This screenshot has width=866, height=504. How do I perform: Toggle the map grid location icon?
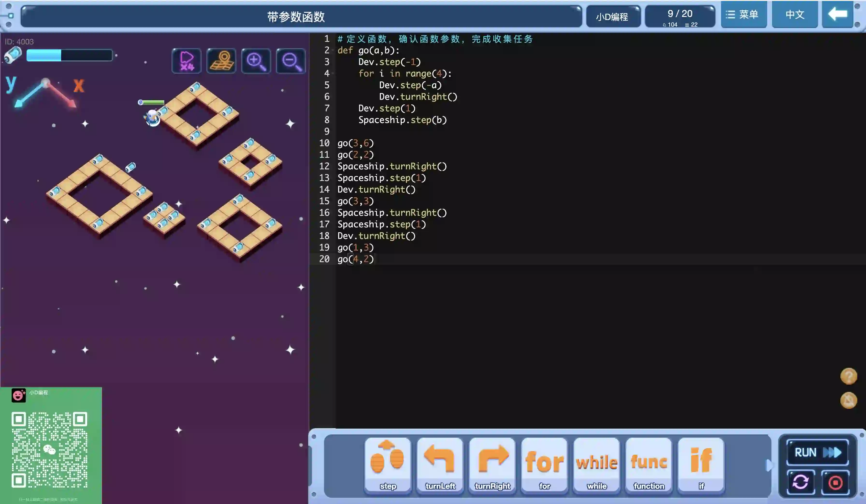pos(221,61)
